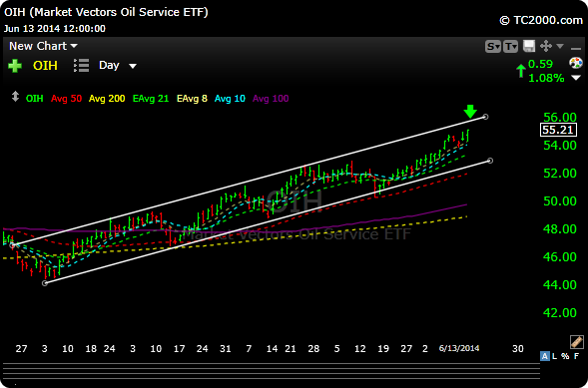Click the Jun 13 2014 12:00:00 timestamp

point(55,29)
